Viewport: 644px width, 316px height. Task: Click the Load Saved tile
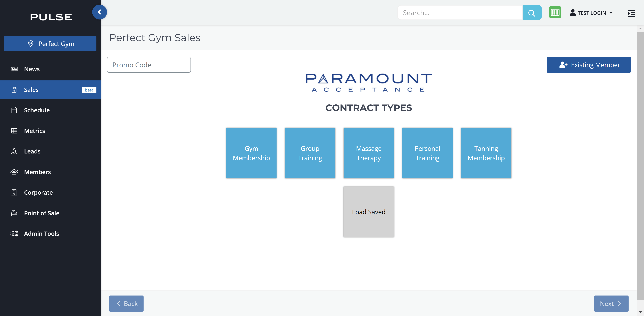point(369,212)
